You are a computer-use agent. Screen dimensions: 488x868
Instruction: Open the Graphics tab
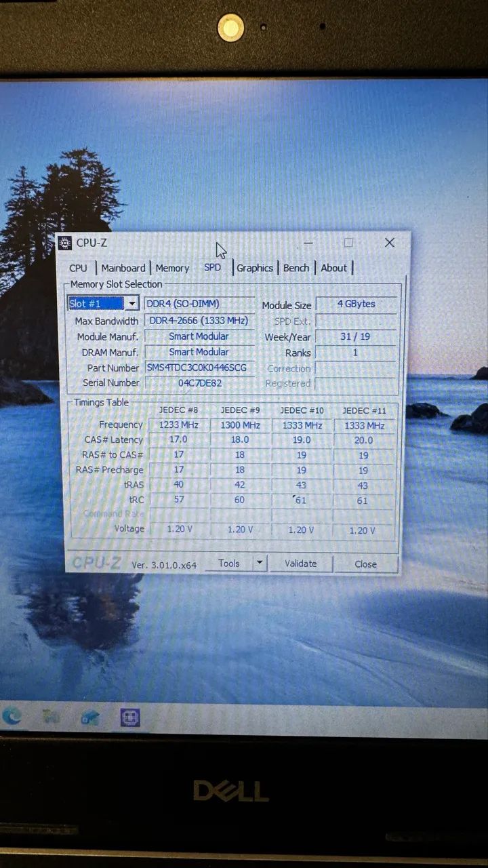tap(255, 268)
